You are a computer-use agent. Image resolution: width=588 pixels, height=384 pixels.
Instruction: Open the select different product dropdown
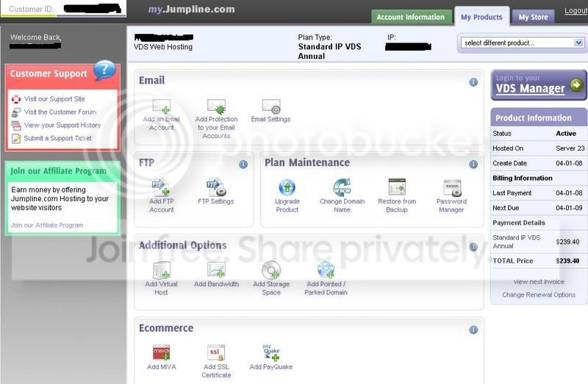click(523, 43)
